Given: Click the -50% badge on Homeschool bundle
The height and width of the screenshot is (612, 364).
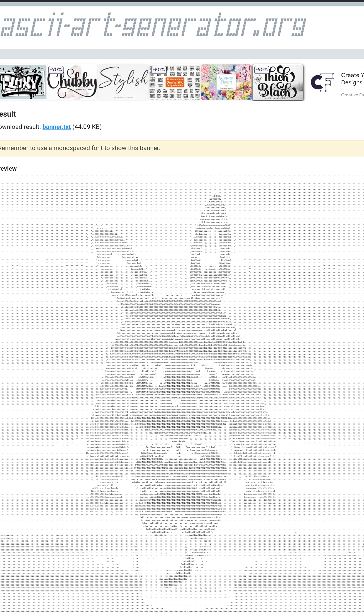Looking at the screenshot, I should tap(159, 70).
